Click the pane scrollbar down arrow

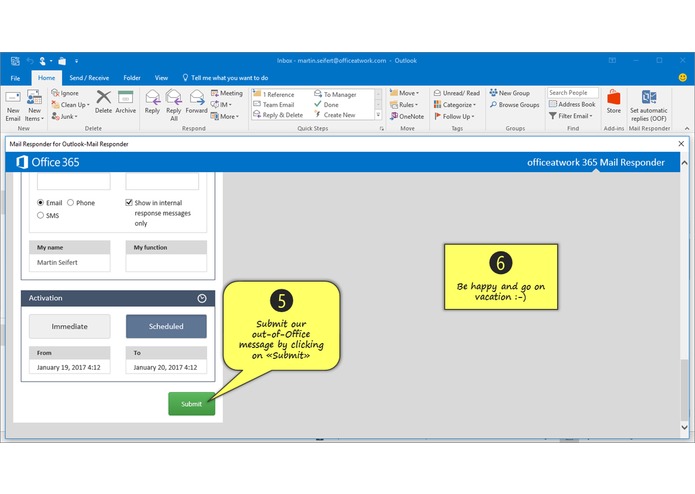[684, 427]
